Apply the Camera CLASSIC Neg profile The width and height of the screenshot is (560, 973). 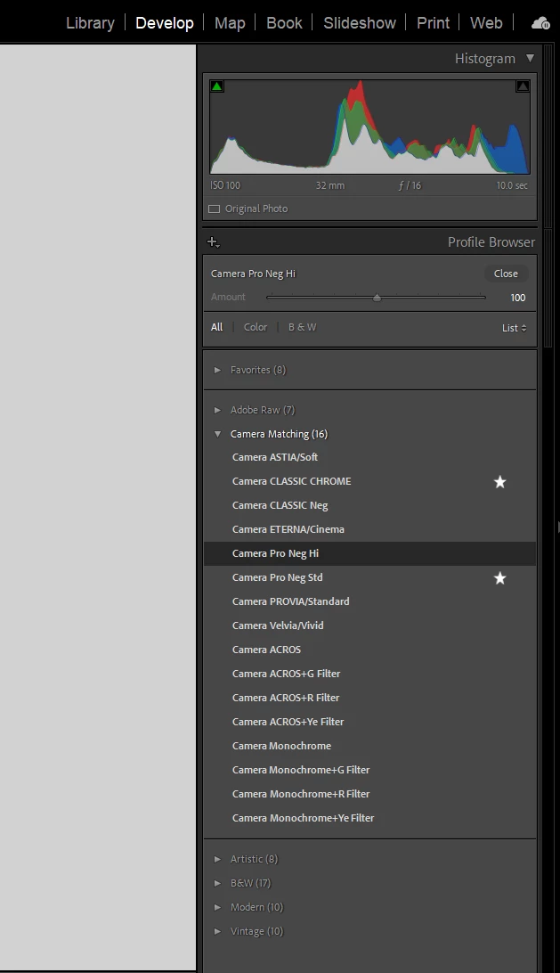tap(369, 506)
